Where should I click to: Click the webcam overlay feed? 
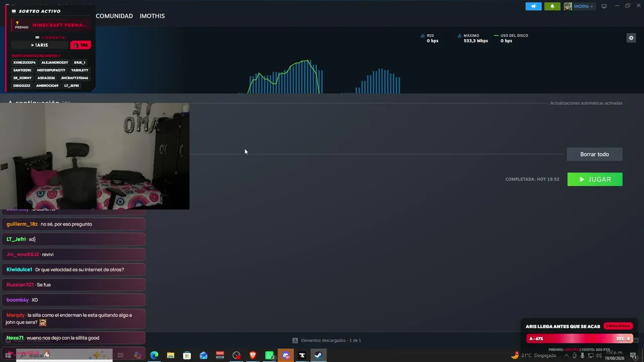coord(95,156)
